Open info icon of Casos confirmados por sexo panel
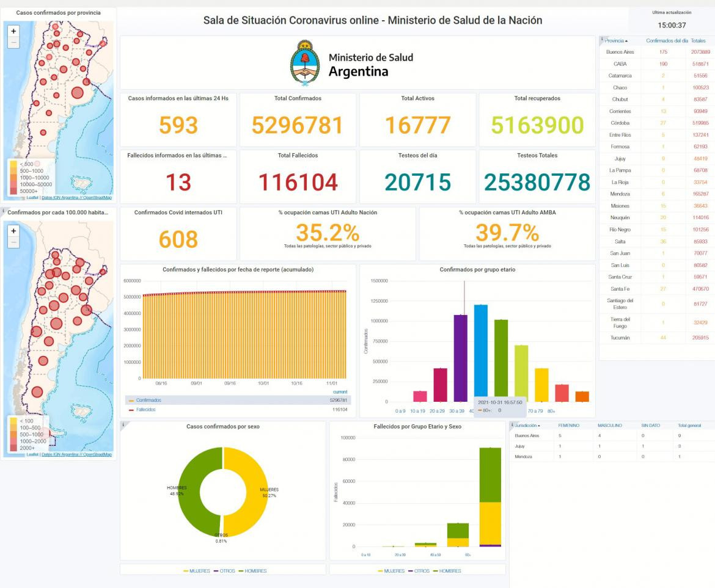The width and height of the screenshot is (715, 588). [x=123, y=424]
